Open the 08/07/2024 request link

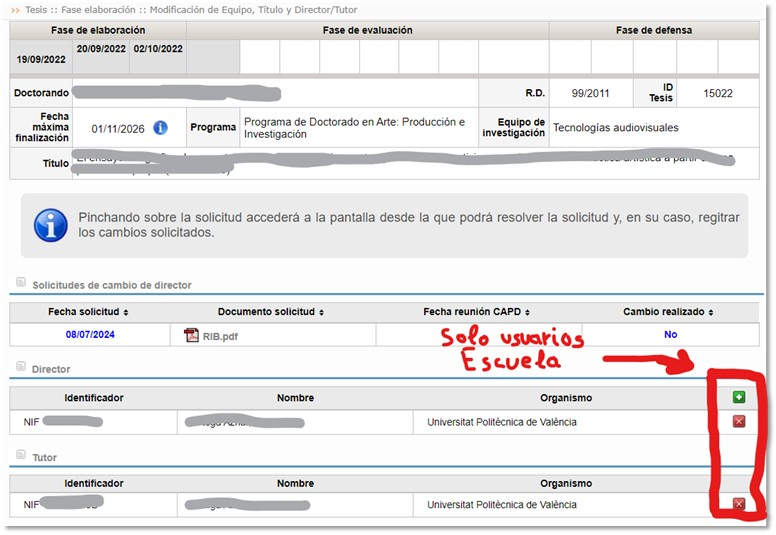coord(90,335)
